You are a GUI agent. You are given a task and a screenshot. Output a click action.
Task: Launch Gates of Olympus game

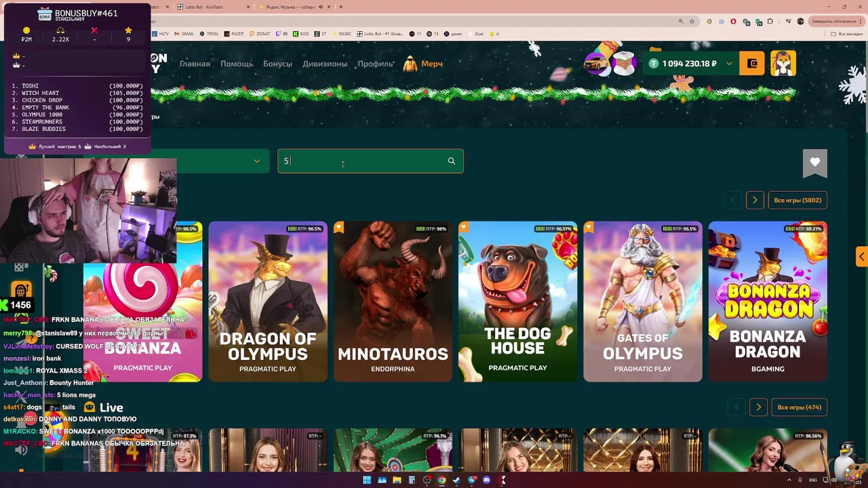coord(643,302)
